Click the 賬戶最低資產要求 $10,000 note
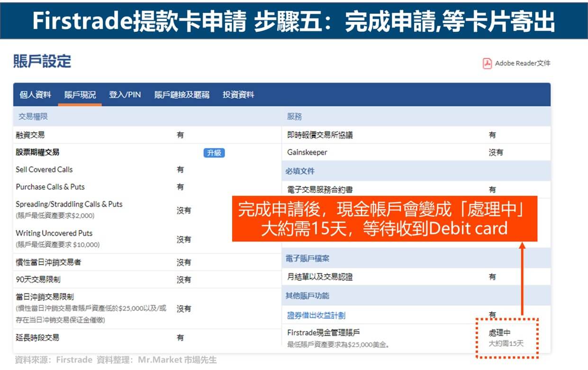Viewport: 588px width, 370px height. (57, 245)
